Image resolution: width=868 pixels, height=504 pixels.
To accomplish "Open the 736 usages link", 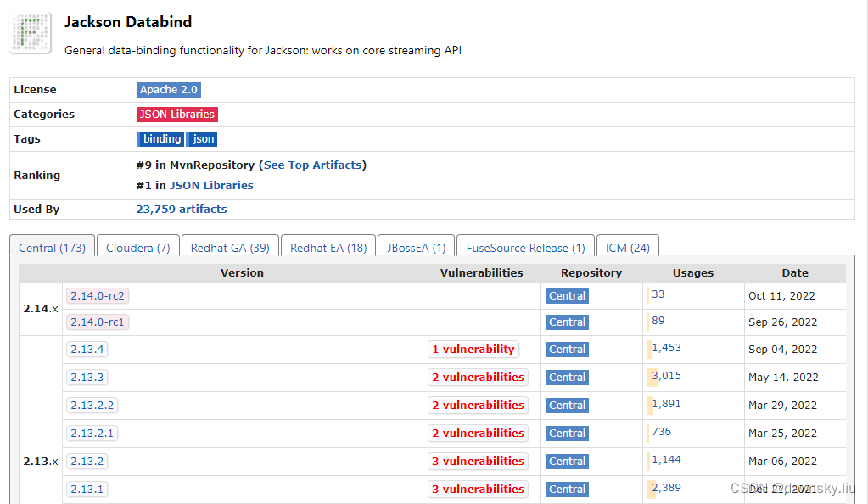I will [661, 431].
